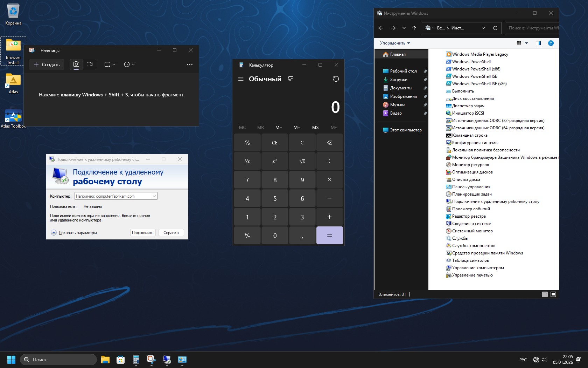Go up one folder level in Explorer
The width and height of the screenshot is (588, 368).
[414, 28]
